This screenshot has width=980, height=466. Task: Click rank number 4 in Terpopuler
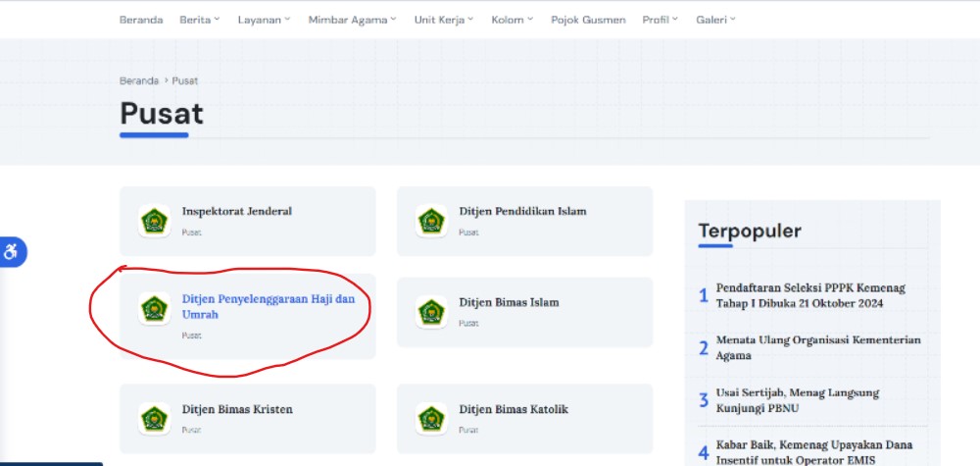(x=703, y=453)
